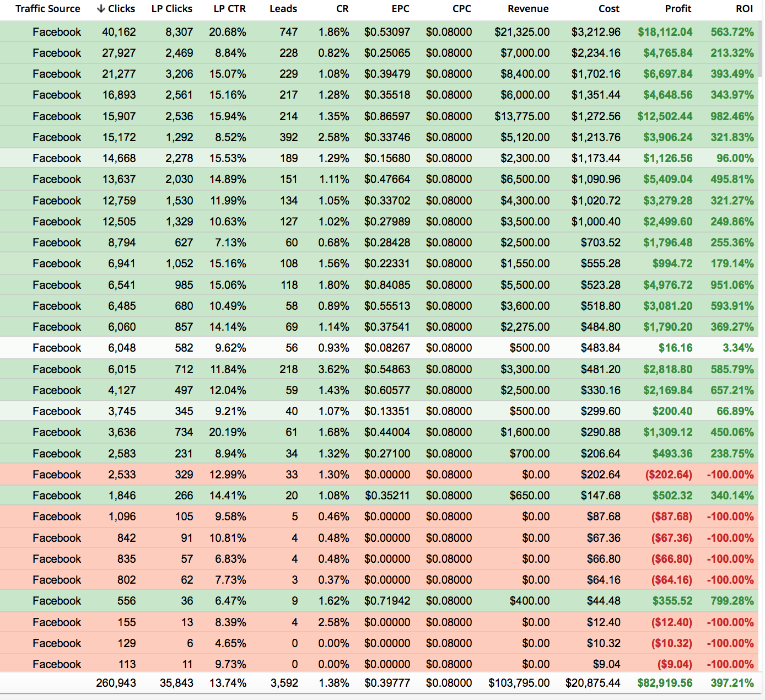The image size is (765, 700).
Task: Click the loss cell ($64.16)
Action: pyautogui.click(x=672, y=580)
